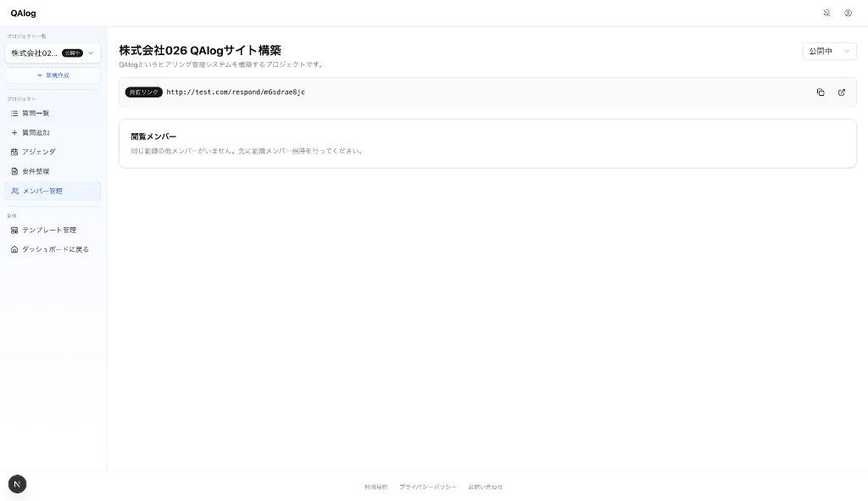
Task: Open the 利用規約 link in footer
Action: [376, 487]
